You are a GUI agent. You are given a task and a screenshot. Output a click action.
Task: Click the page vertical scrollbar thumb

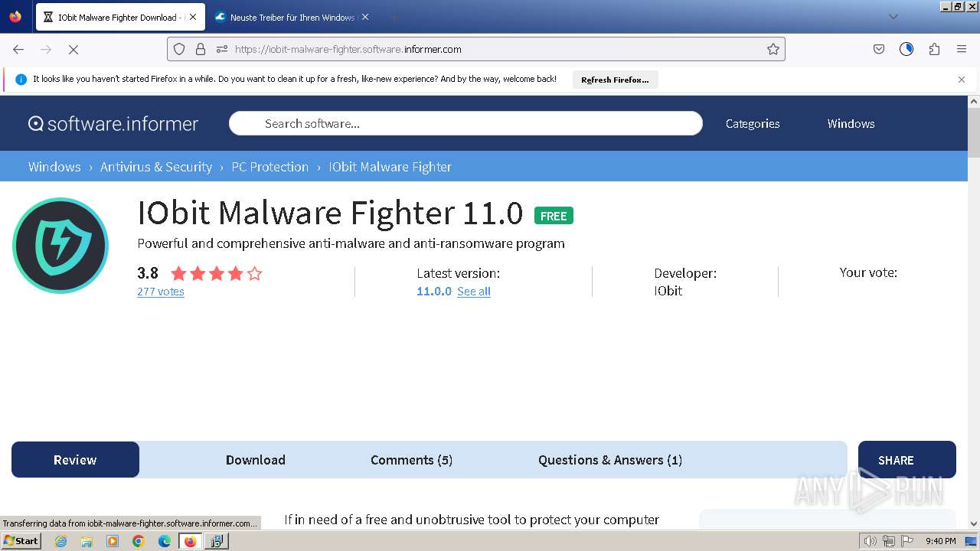[x=974, y=132]
